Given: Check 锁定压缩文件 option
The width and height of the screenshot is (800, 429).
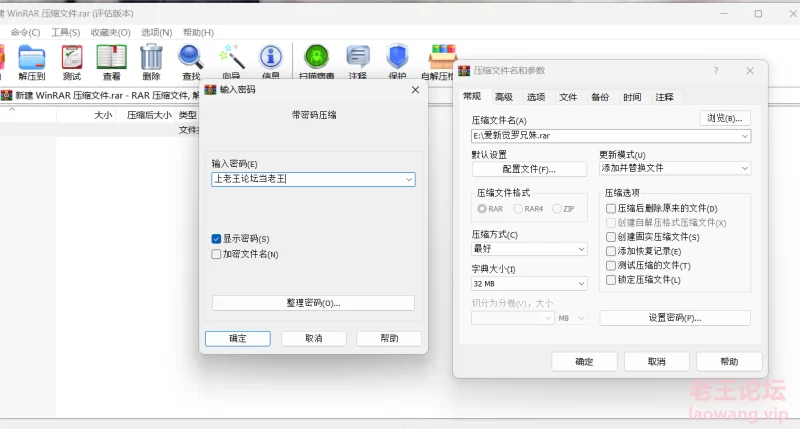Looking at the screenshot, I should coord(611,280).
